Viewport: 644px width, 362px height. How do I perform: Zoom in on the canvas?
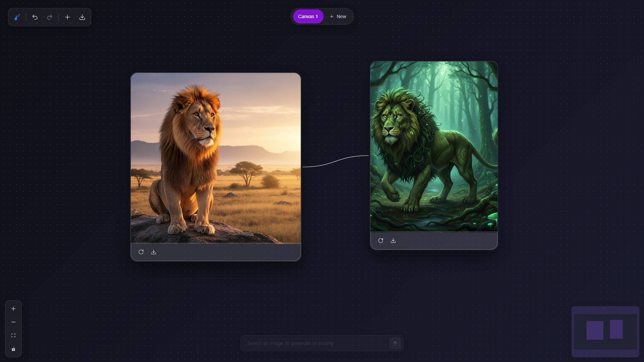(x=13, y=309)
